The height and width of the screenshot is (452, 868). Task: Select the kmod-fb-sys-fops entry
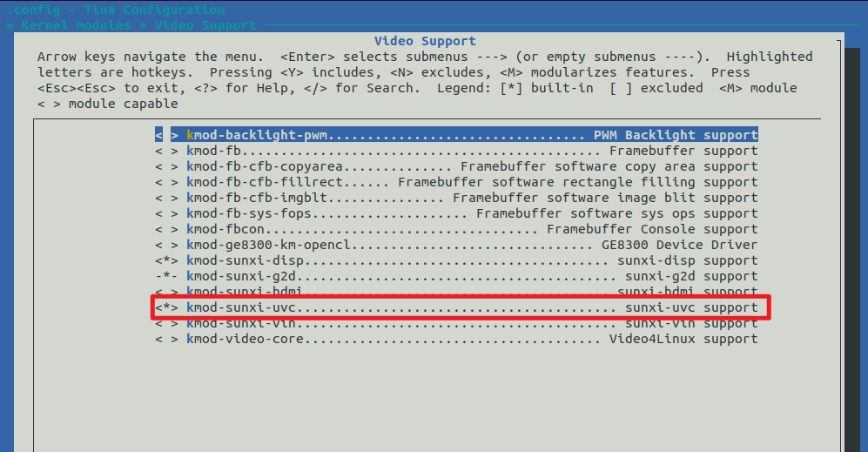click(471, 213)
